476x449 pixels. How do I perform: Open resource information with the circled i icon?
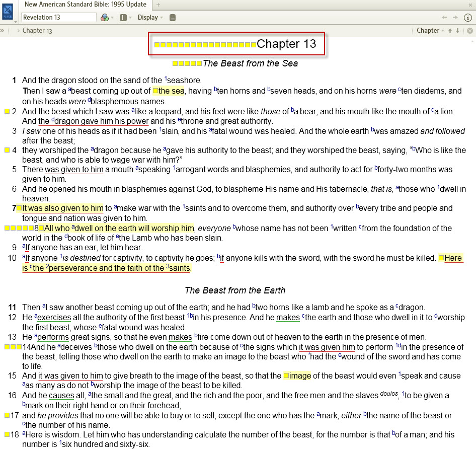(x=468, y=18)
